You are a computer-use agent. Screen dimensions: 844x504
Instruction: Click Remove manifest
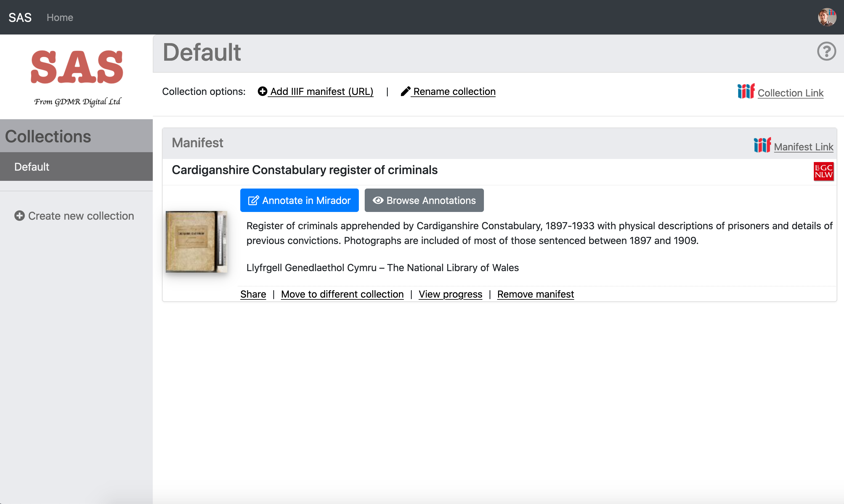535,294
